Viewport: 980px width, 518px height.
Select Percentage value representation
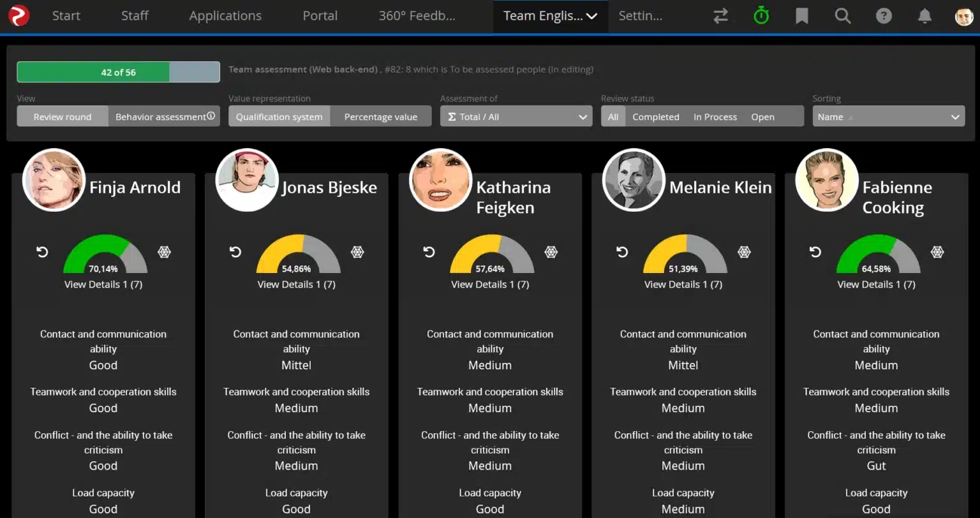(381, 116)
